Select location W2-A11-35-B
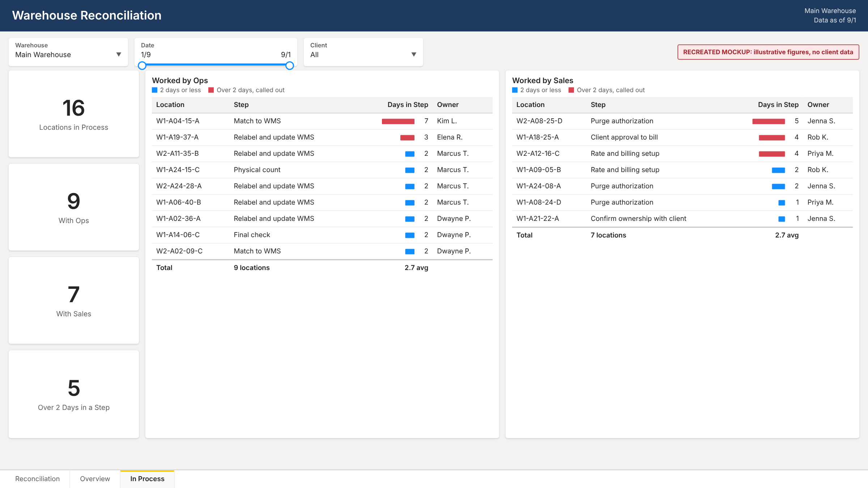 (x=177, y=153)
